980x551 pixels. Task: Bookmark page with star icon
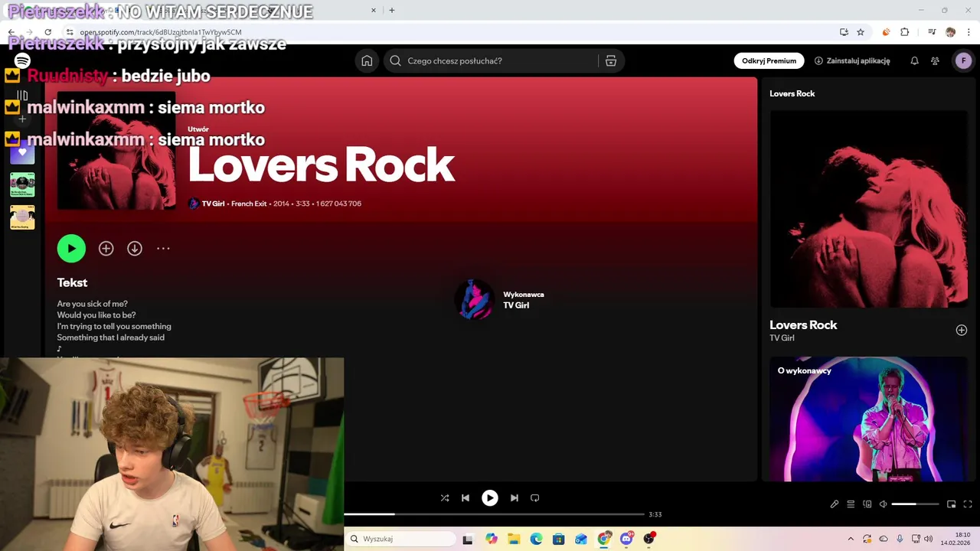[x=861, y=32]
